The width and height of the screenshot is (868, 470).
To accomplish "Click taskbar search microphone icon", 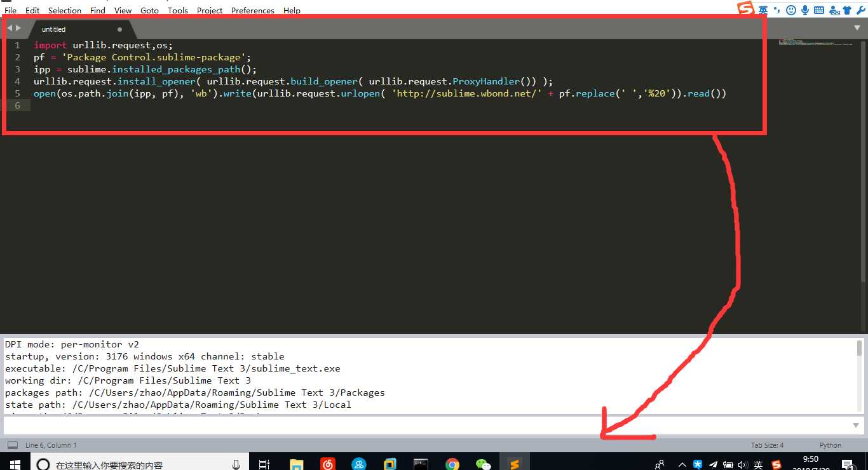I will pos(236,464).
